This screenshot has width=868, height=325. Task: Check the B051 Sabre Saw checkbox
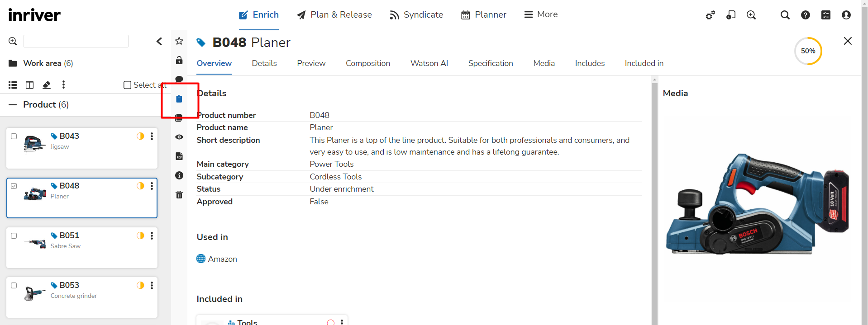pos(14,236)
